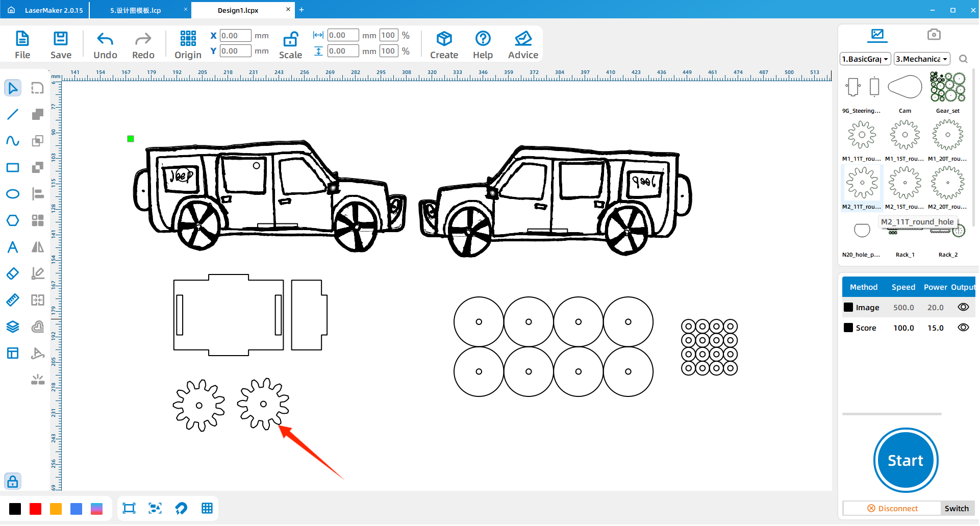Viewport: 980px width, 526px height.
Task: Click the mirror flip tool
Action: click(x=38, y=247)
